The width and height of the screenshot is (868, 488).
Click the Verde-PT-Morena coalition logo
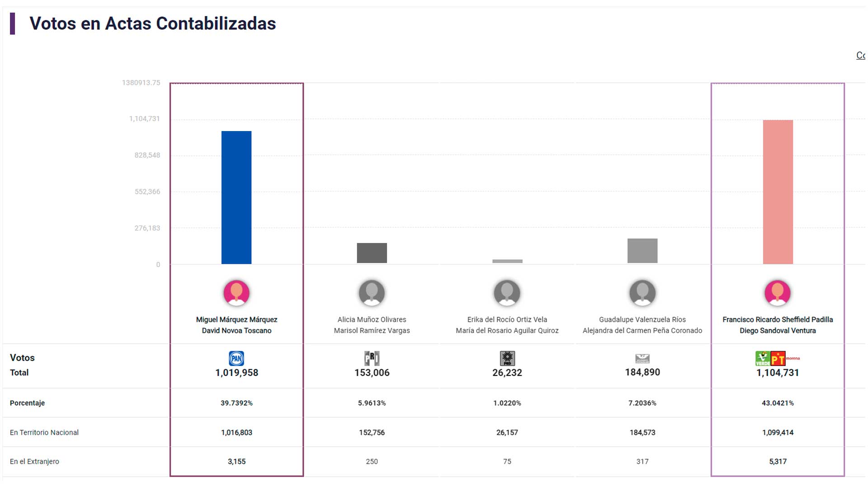(x=777, y=358)
